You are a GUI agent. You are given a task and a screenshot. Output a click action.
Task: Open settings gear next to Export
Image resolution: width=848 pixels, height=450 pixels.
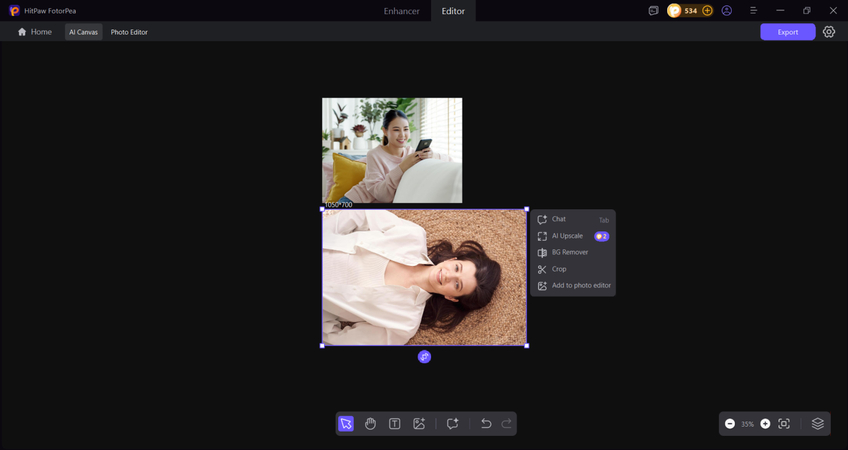(829, 32)
